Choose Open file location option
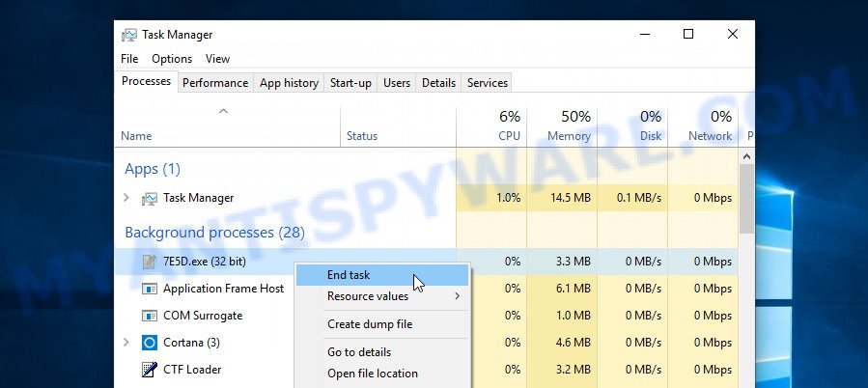The width and height of the screenshot is (868, 388). (x=382, y=374)
